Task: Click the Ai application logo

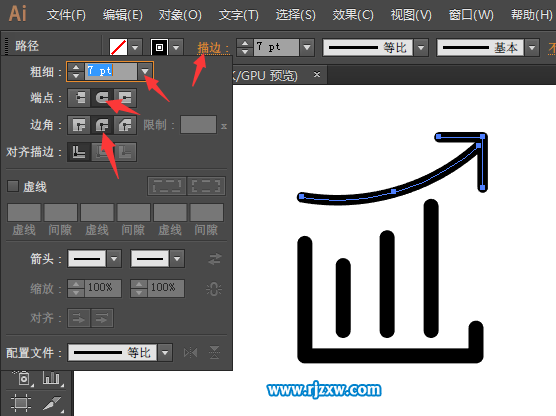Action: (x=18, y=14)
